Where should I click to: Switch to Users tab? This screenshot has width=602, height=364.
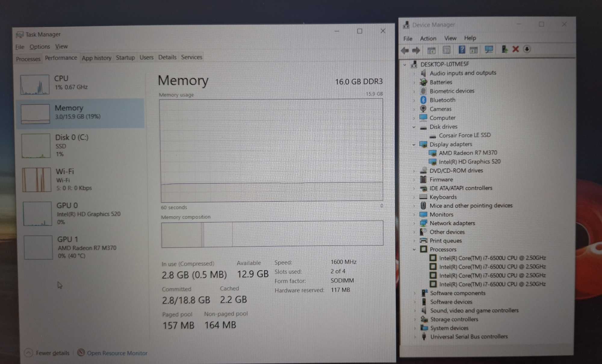pyautogui.click(x=147, y=57)
